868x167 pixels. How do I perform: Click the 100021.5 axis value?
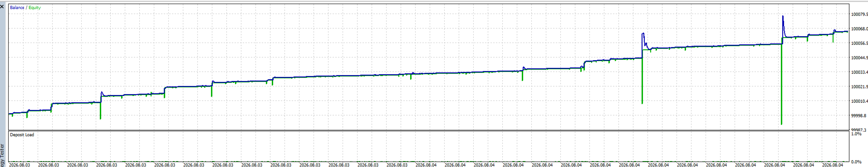pos(859,87)
